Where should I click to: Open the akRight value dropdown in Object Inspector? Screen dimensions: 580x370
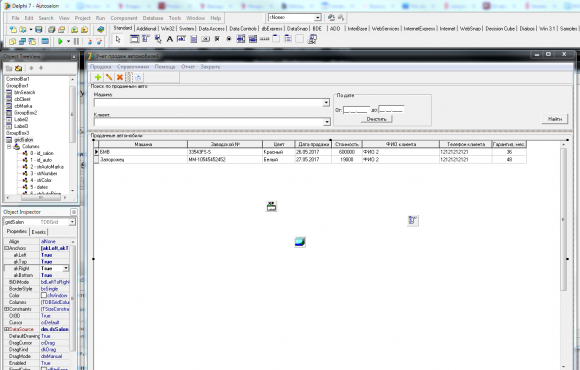[66, 268]
